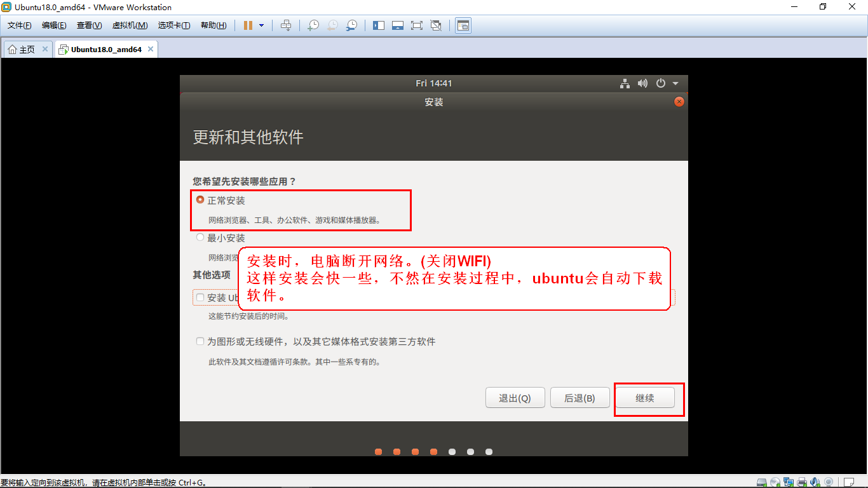Enter VMware full screen mode
Image resolution: width=868 pixels, height=488 pixels.
click(x=417, y=25)
